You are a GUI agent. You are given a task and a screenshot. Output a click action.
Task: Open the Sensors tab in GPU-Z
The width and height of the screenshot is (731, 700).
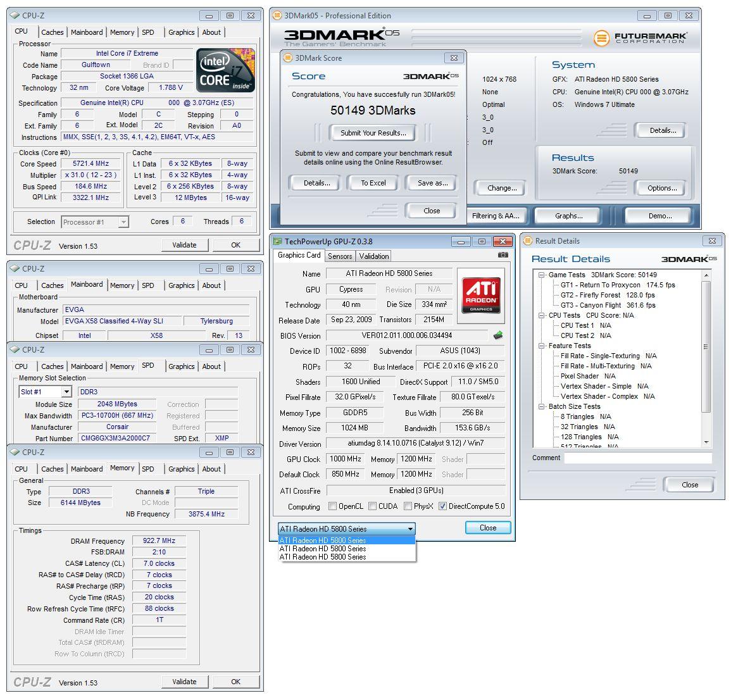[x=340, y=256]
